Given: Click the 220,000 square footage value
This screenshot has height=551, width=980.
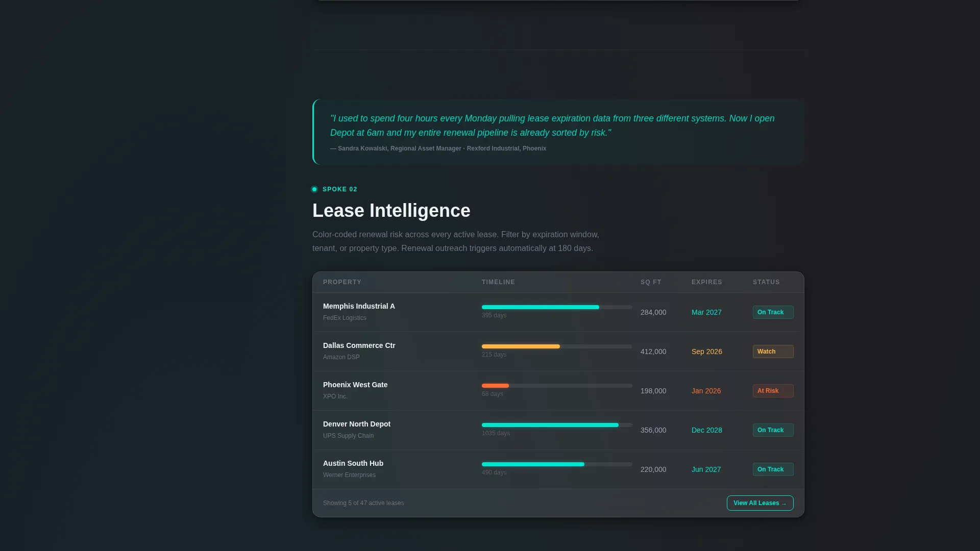Looking at the screenshot, I should tap(653, 469).
